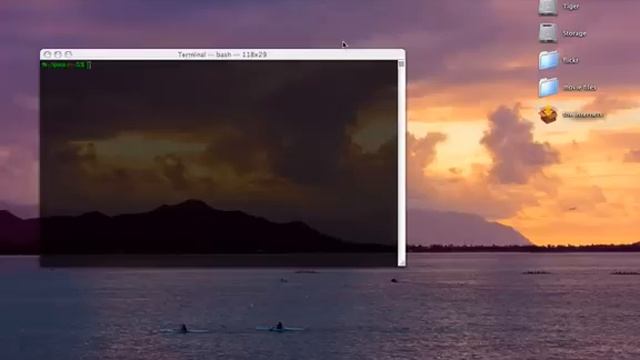
Task: Select the Storage drive icon
Action: [x=548, y=33]
